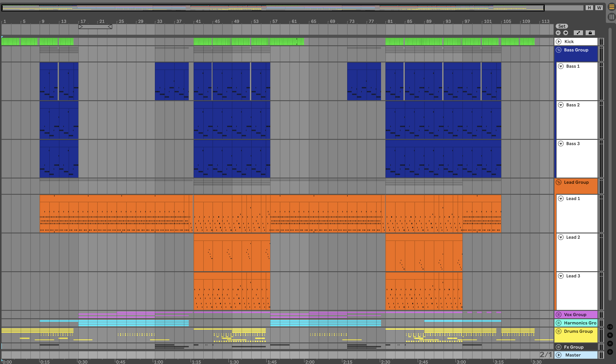Click Kick track's circular play icon

click(x=559, y=42)
